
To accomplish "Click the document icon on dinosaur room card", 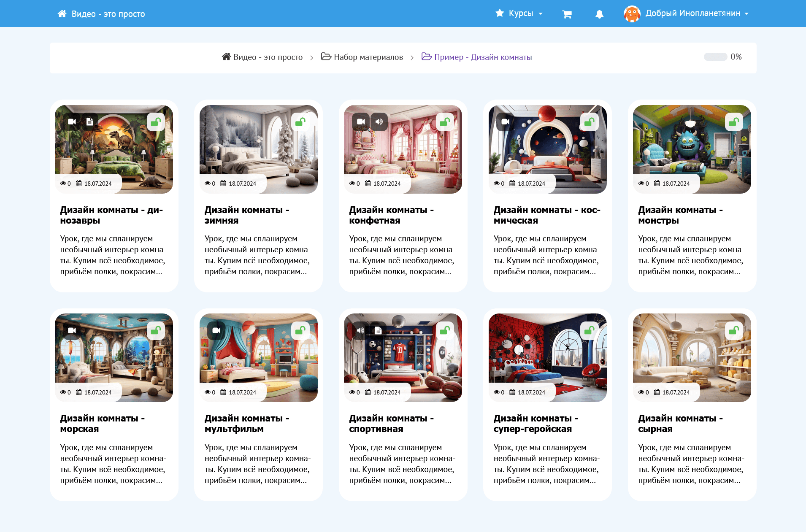I will [x=89, y=122].
